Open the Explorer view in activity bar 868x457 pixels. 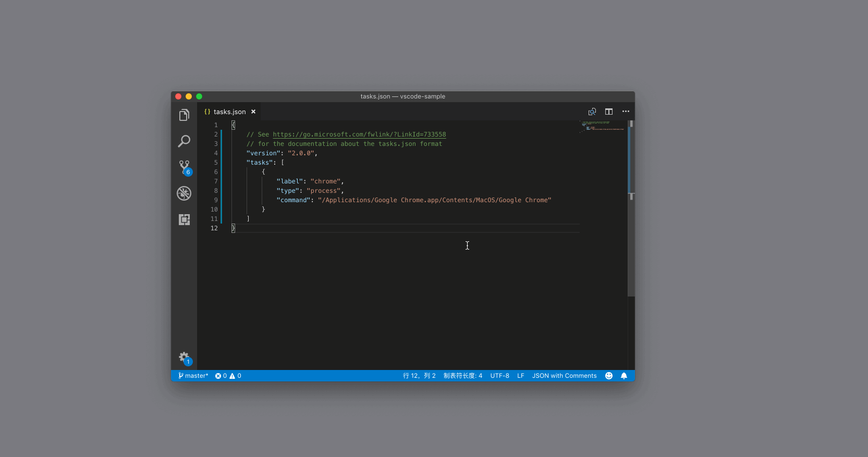(x=184, y=115)
